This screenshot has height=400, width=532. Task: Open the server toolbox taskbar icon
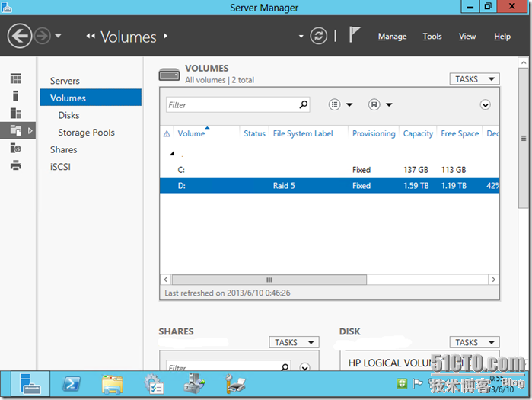tap(194, 384)
